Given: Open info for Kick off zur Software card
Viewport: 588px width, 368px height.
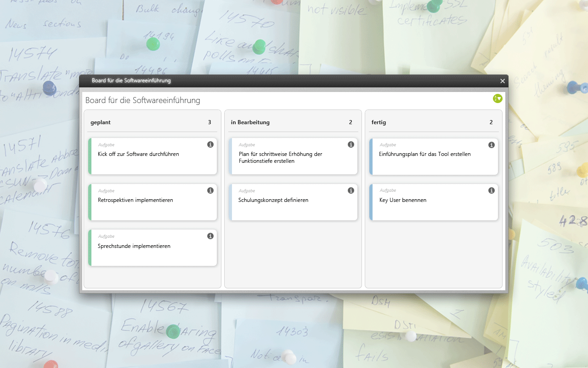Looking at the screenshot, I should pyautogui.click(x=210, y=144).
